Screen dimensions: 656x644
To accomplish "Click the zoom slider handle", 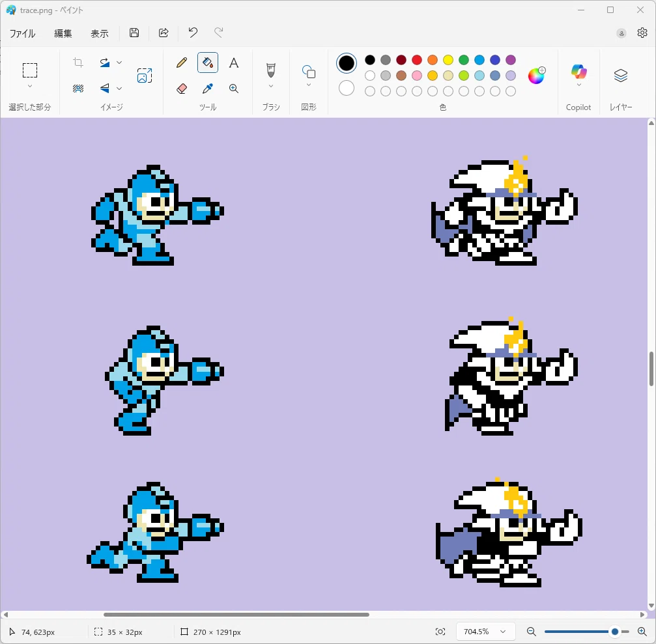I will (614, 632).
